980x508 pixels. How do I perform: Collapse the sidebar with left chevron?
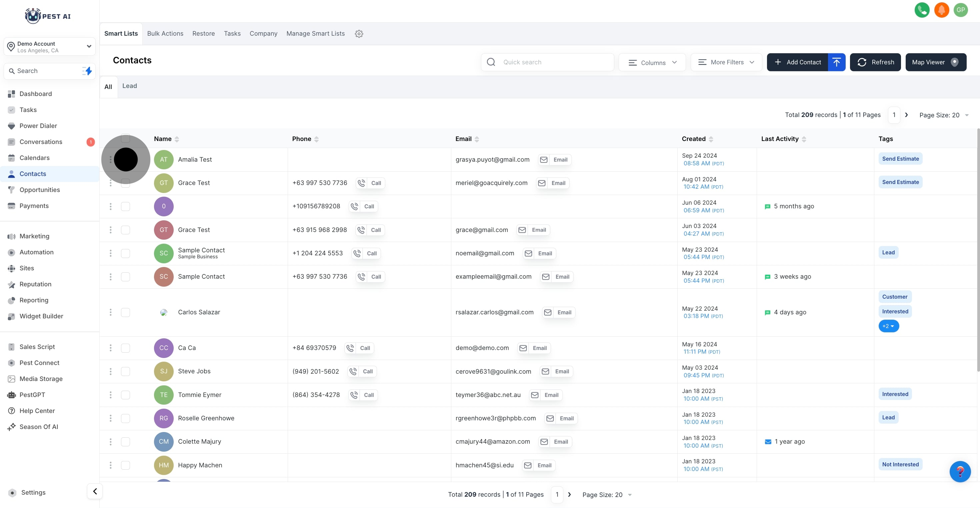tap(95, 491)
